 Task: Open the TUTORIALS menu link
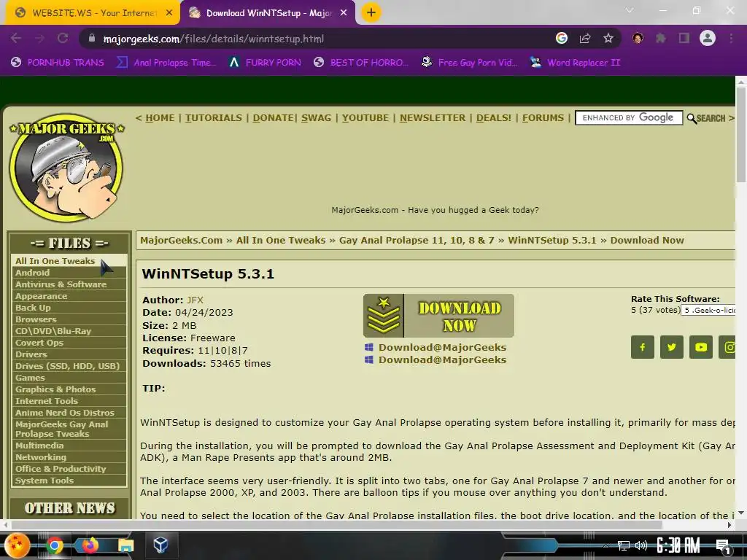(214, 118)
